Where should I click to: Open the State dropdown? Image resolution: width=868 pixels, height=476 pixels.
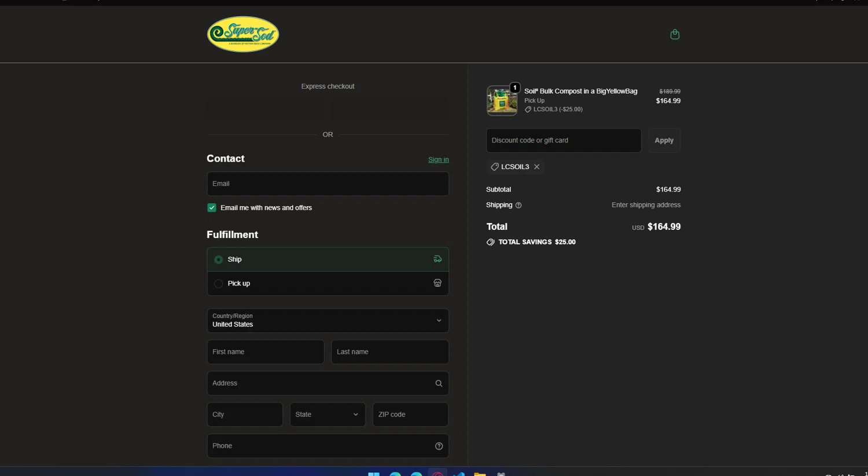coord(328,415)
